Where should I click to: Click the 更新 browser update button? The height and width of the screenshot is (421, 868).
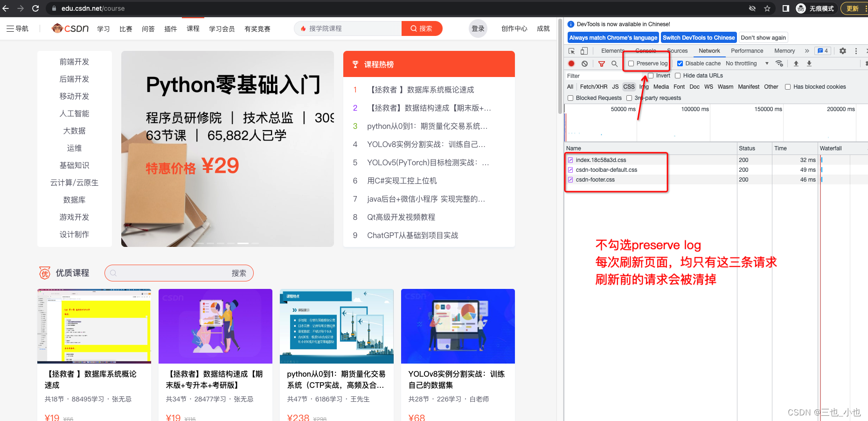pyautogui.click(x=854, y=8)
